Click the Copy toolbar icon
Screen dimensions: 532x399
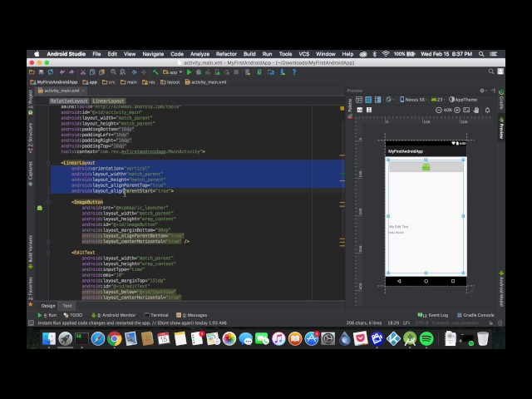[92, 72]
